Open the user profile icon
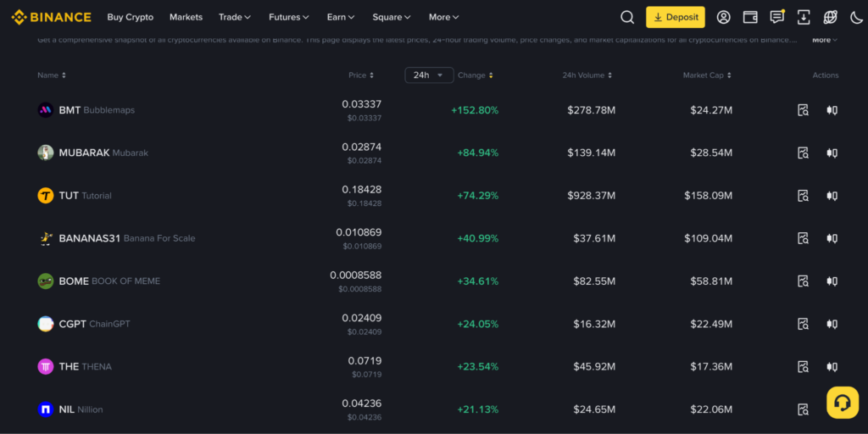Image resolution: width=868 pixels, height=434 pixels. click(724, 17)
